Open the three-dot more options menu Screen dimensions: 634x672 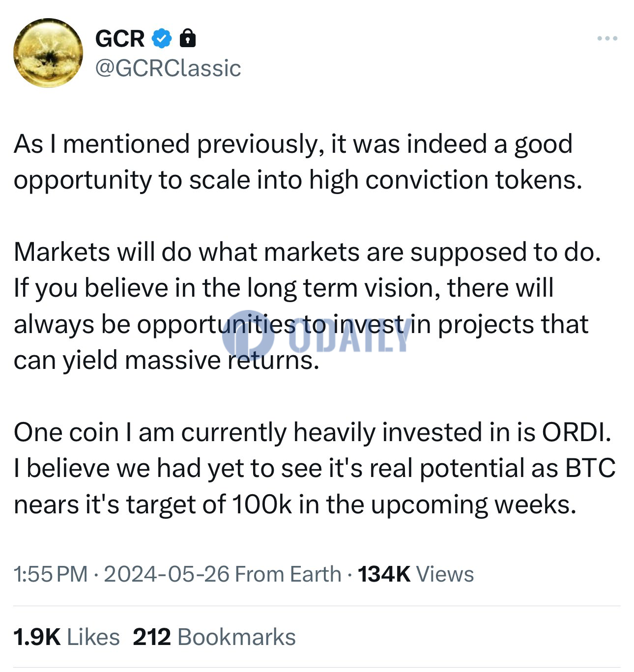point(607,38)
